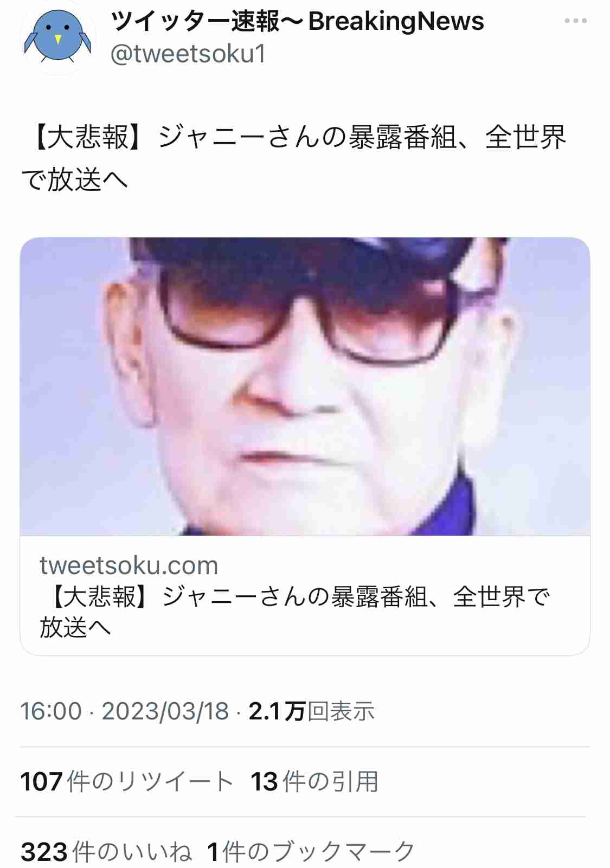
Task: Tap the 16:00 timestamp
Action: [51, 711]
